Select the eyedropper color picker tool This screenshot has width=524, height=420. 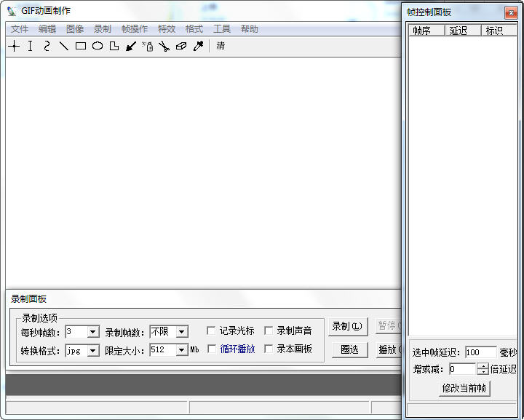tap(198, 46)
